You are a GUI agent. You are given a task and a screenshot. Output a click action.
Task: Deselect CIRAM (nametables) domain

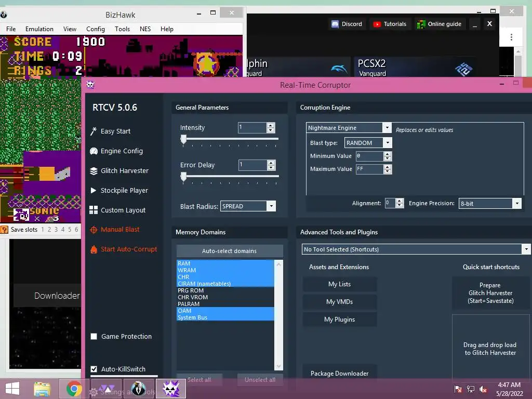tap(225, 284)
